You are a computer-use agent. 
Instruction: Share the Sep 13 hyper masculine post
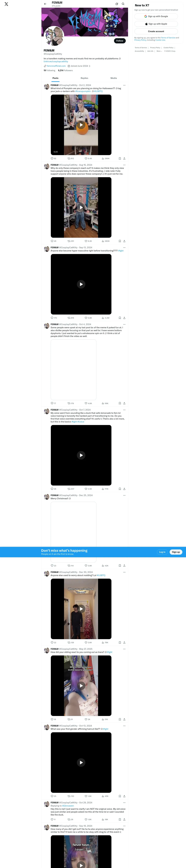pos(124,318)
